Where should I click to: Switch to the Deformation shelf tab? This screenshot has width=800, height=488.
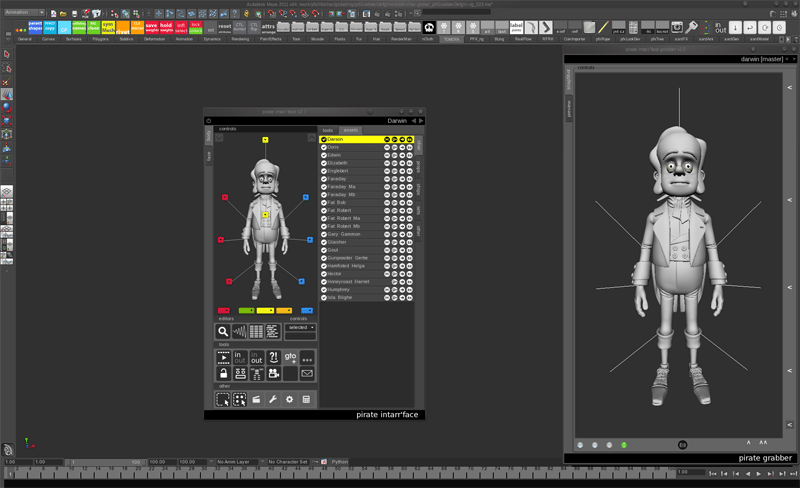click(154, 39)
